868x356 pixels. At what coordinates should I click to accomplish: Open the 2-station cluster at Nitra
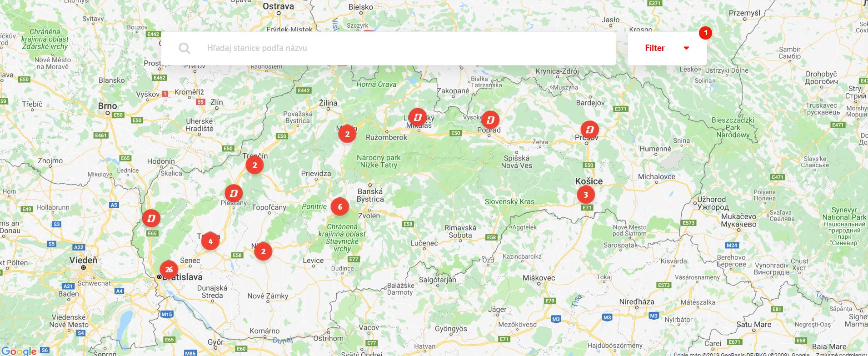point(263,251)
